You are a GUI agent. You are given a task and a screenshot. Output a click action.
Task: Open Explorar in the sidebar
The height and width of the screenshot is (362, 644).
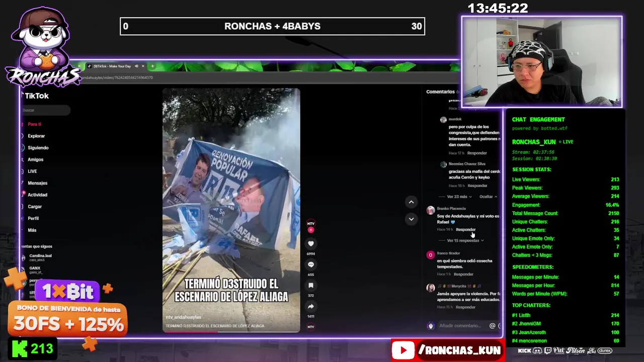click(36, 136)
